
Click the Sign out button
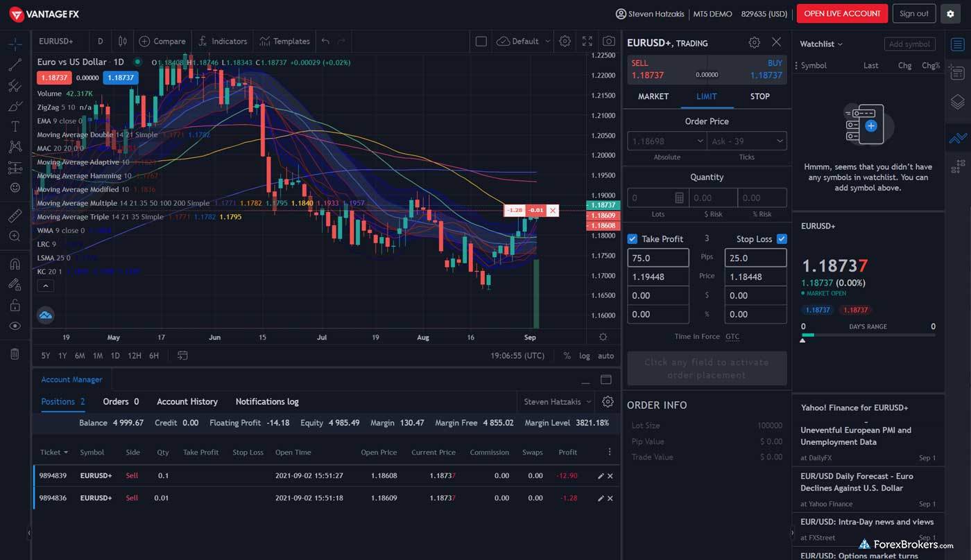click(913, 14)
